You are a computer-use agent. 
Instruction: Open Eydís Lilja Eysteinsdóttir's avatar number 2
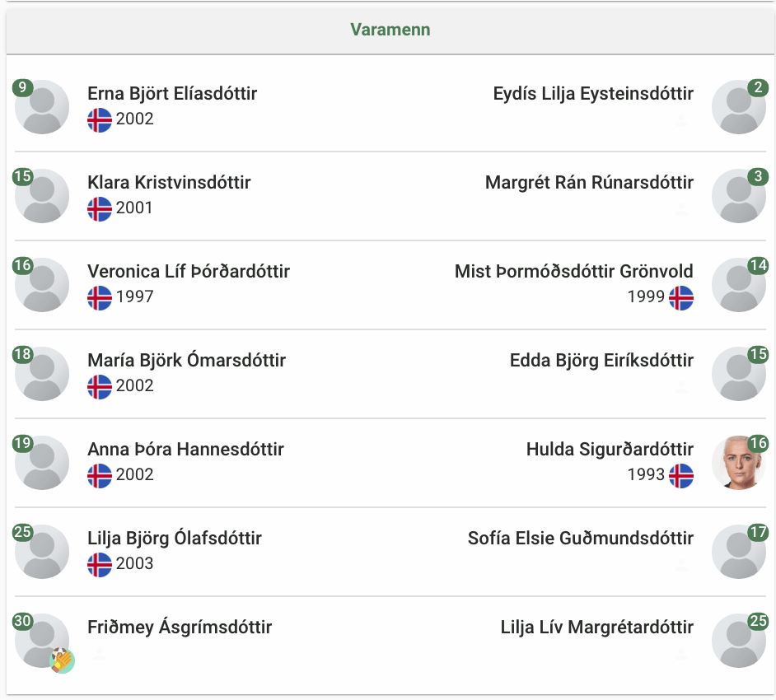[739, 107]
